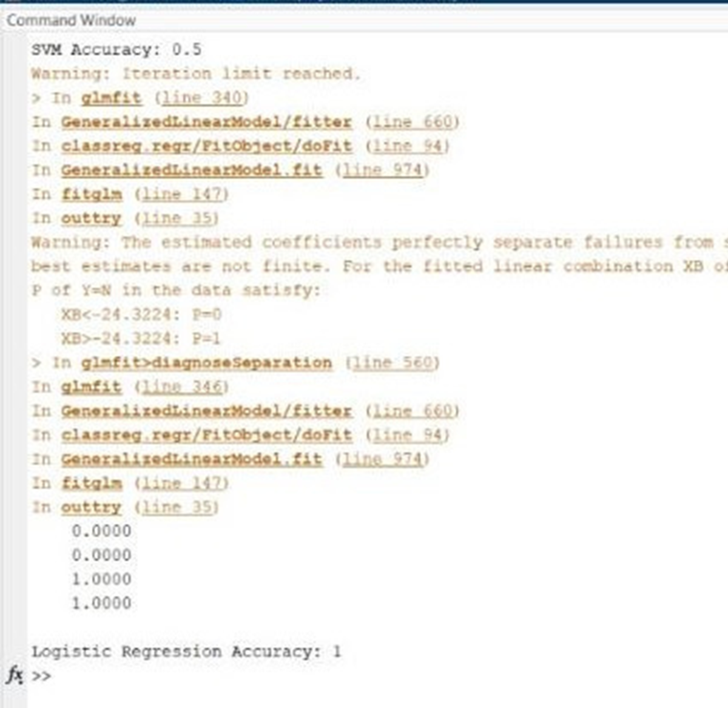Open GeneralizedLinearModel/fitter link under iteration limit warning

pos(206,122)
